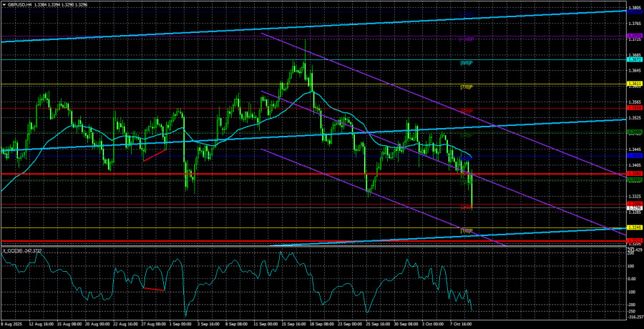Screen dimensions: 644x329
Task: Click the yellow 1.3611 price tag
Action: [633, 84]
